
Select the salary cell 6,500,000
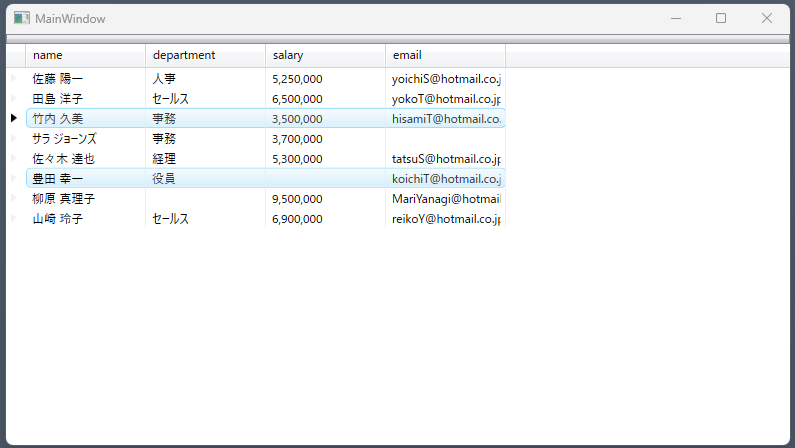(x=326, y=98)
